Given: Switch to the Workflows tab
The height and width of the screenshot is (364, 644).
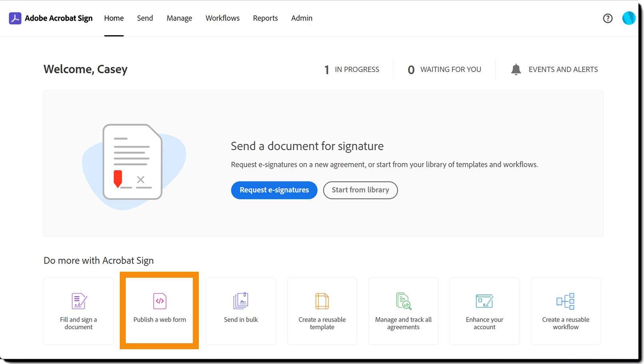Looking at the screenshot, I should pos(222,18).
